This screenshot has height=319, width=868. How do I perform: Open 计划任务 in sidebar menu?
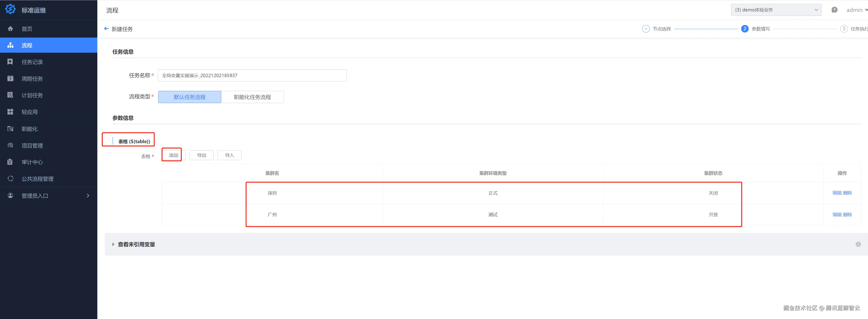pyautogui.click(x=32, y=95)
